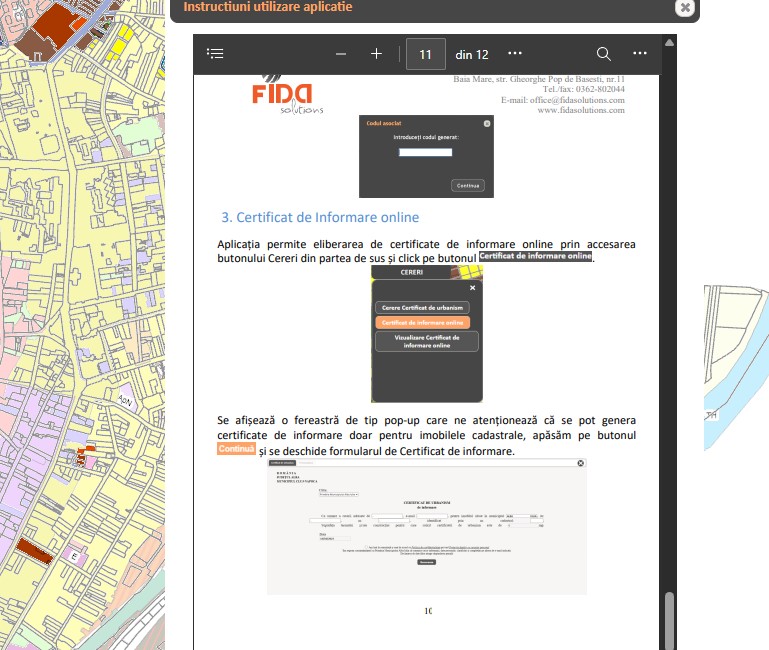Click the certificate form screenshot thumbnail
Screen dimensions: 769x650
[x=427, y=527]
